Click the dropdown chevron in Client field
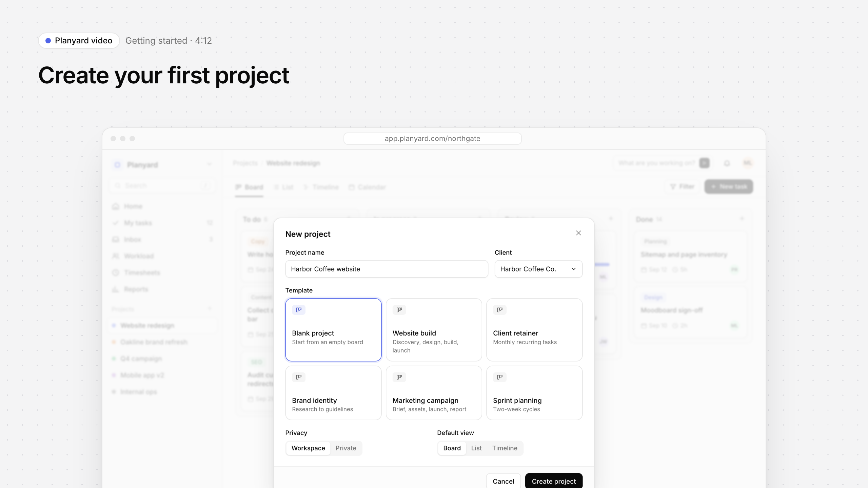 [x=574, y=269]
